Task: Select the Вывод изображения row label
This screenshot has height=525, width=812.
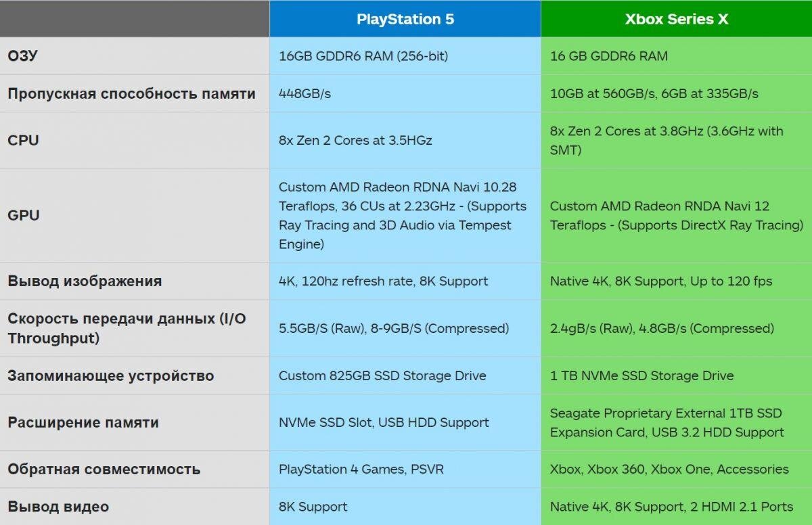Action: pyautogui.click(x=85, y=281)
